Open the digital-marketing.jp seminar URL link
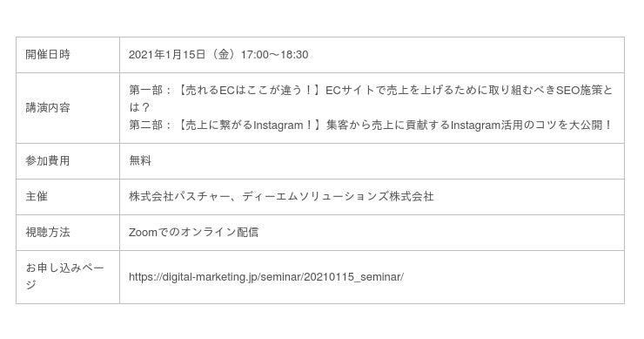Screen dimensions: 644x339 click(x=266, y=277)
